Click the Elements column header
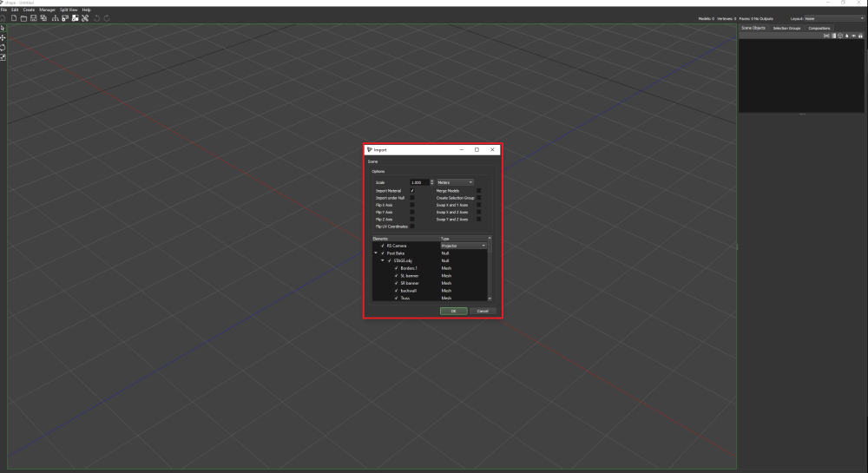 coord(405,239)
